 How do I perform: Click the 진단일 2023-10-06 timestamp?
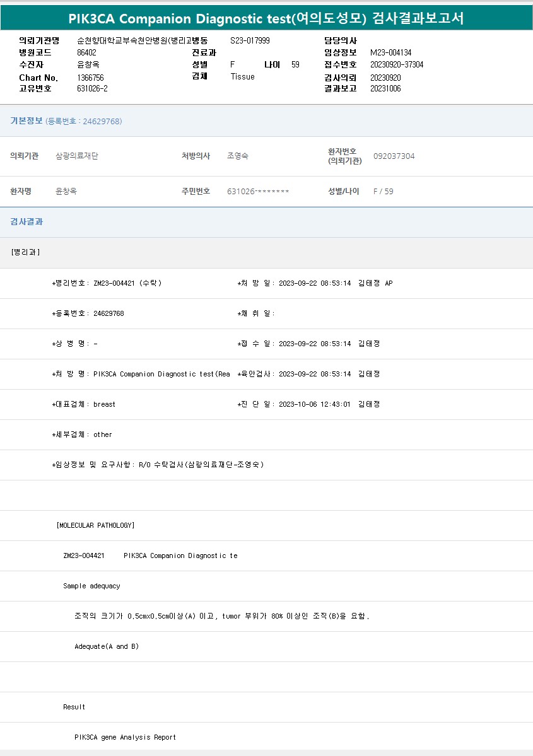pos(314,404)
